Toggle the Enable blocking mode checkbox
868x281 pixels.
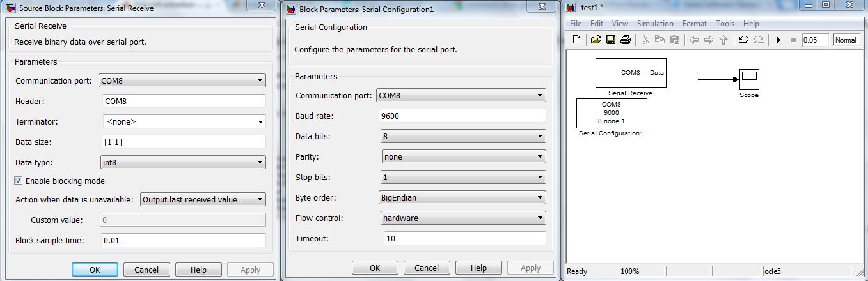19,181
